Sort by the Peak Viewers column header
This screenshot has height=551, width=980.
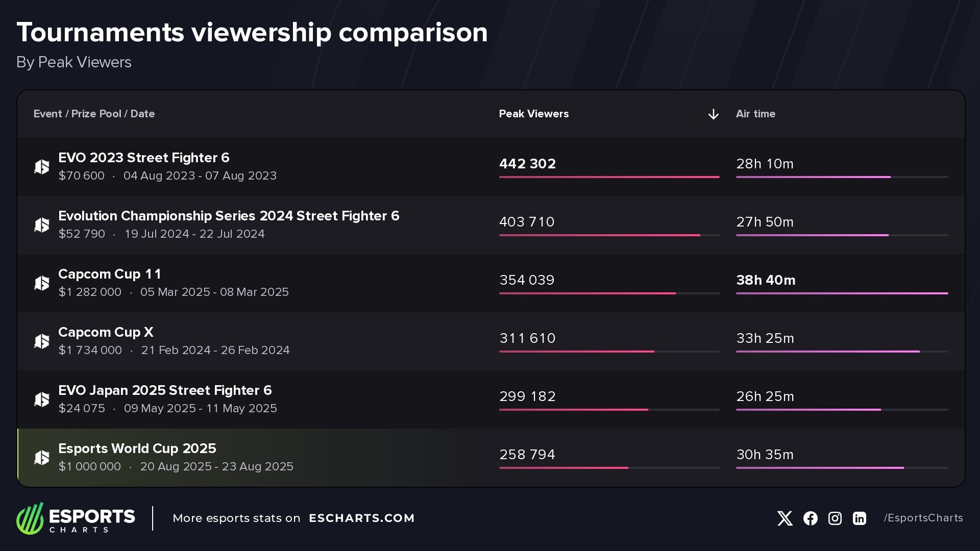coord(533,114)
